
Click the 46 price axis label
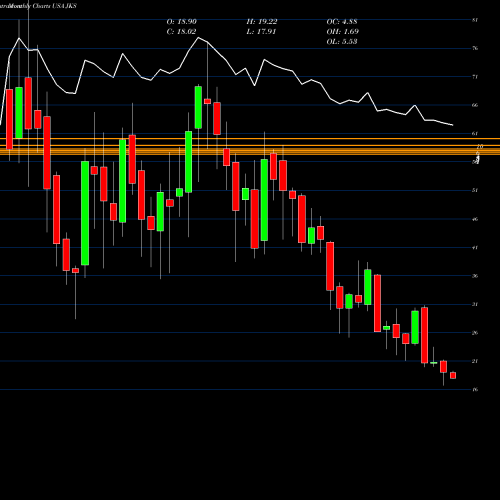(x=475, y=219)
